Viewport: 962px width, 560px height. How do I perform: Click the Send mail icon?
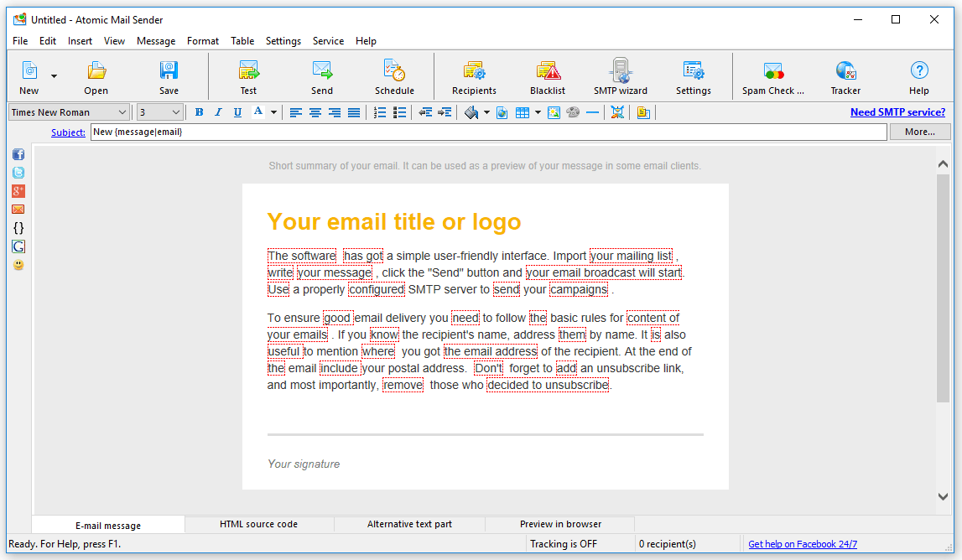click(322, 70)
